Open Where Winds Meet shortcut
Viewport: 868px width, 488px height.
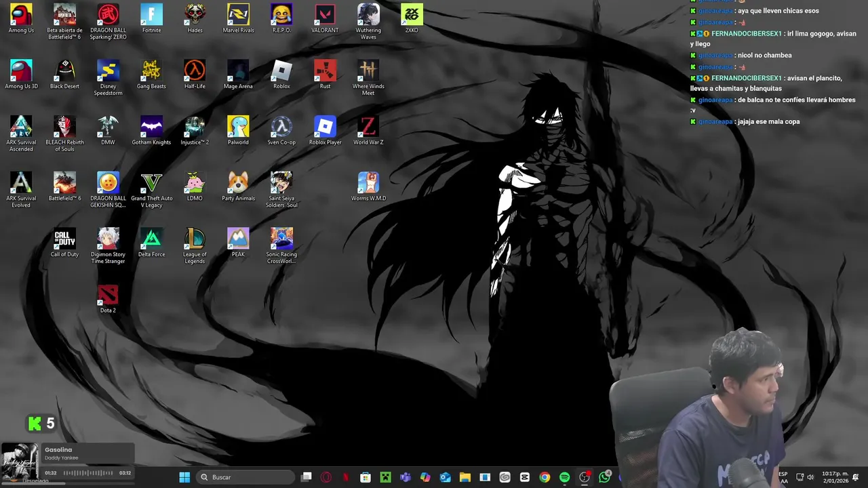coord(368,78)
